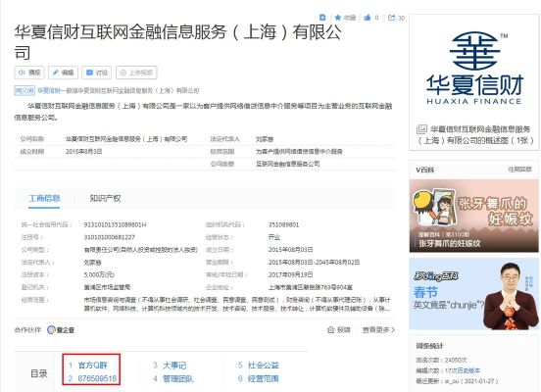
Task: Click the V百科 section heading
Action: [x=425, y=170]
